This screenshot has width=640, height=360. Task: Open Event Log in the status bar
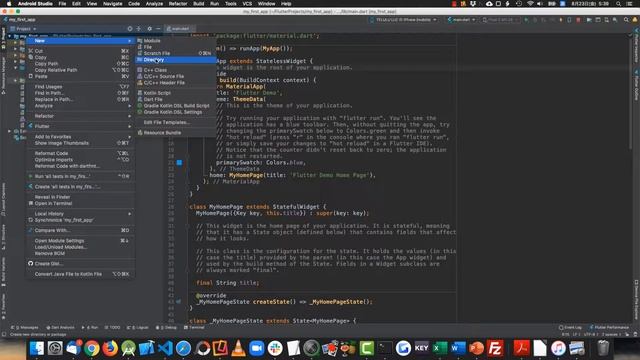point(570,328)
